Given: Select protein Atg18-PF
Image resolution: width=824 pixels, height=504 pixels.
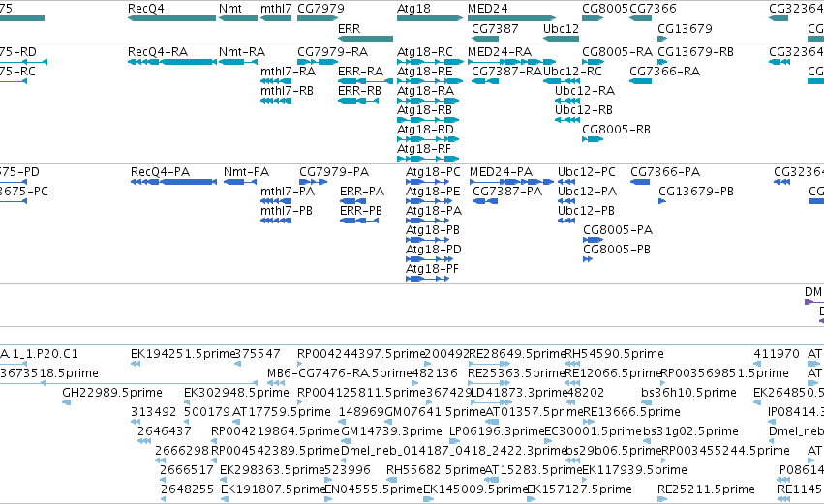Looking at the screenshot, I should point(427,279).
